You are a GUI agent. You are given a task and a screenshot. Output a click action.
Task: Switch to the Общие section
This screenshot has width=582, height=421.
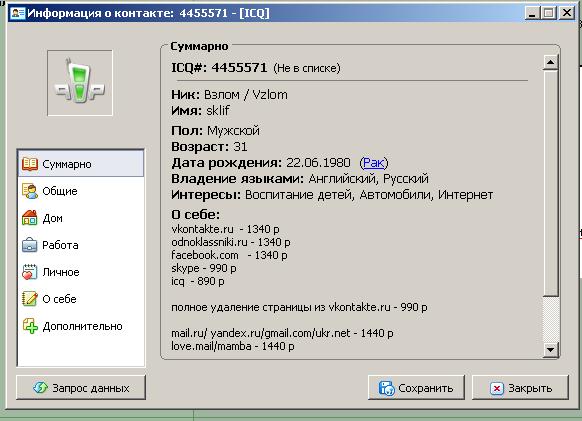coord(81,191)
